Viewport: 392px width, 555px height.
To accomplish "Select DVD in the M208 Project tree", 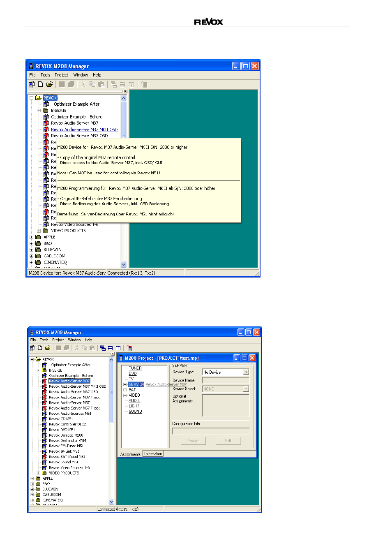I will (x=132, y=374).
